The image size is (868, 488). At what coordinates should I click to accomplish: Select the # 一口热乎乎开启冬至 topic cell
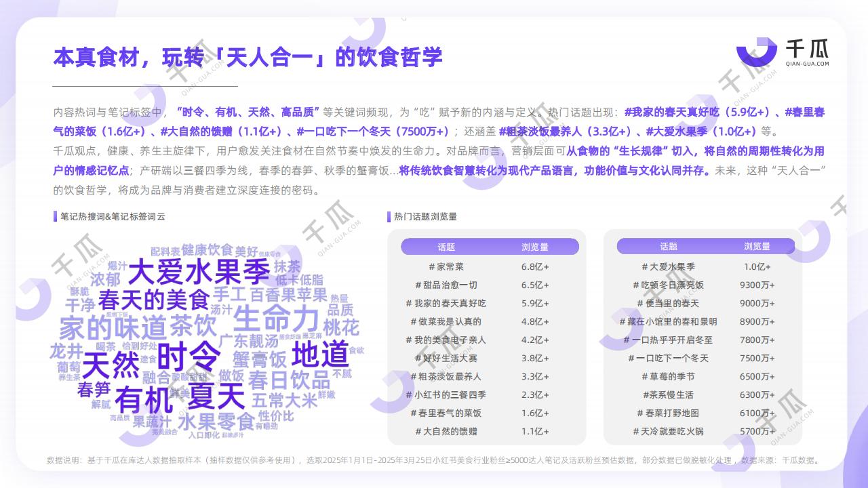[669, 340]
